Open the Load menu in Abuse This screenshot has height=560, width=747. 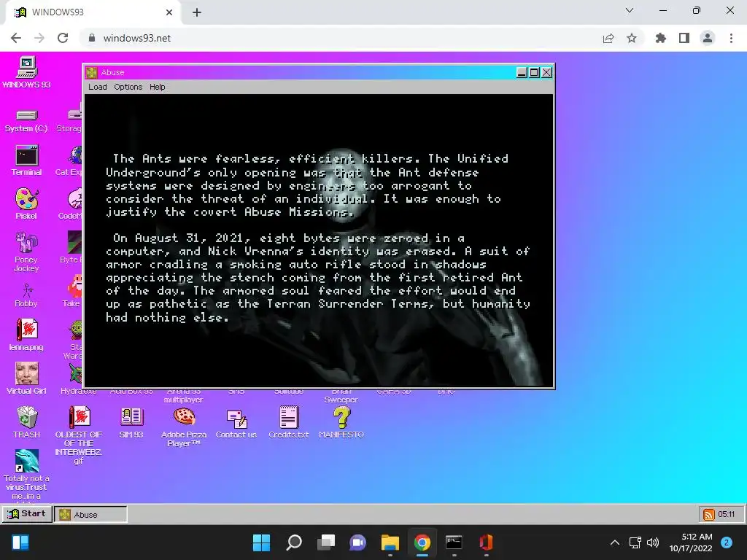tap(98, 87)
